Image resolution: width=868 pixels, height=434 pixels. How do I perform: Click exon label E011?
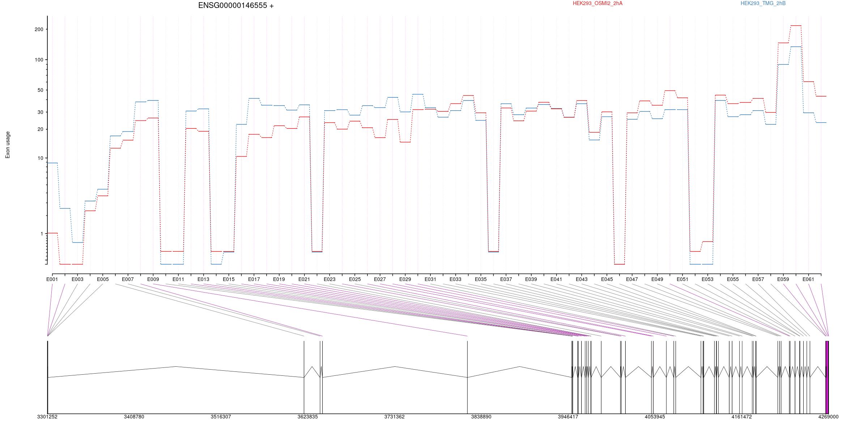(178, 279)
